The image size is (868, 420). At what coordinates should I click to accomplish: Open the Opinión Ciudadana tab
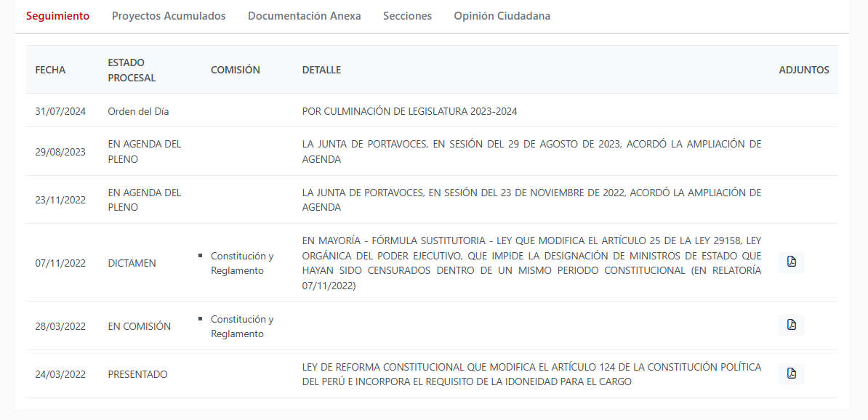[x=502, y=16]
